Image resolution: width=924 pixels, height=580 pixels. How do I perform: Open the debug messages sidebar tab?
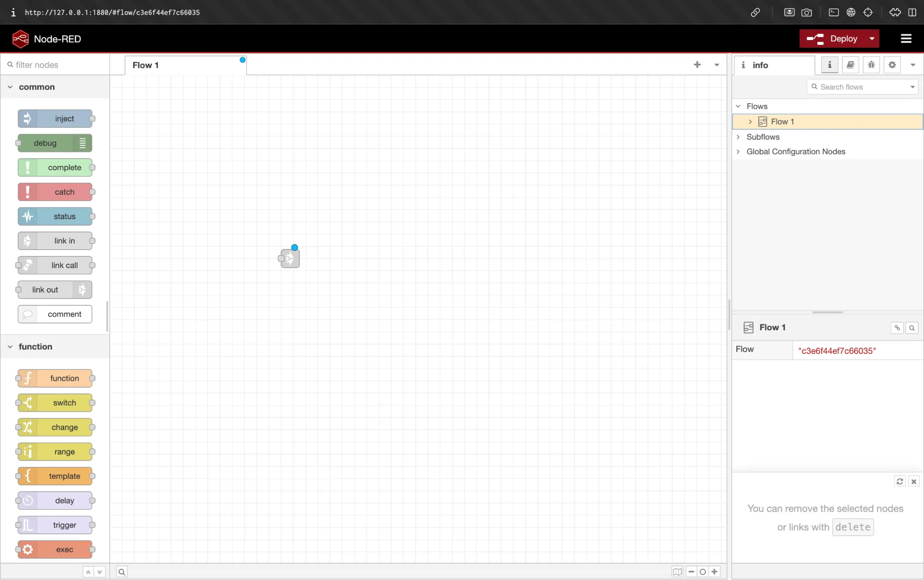[x=871, y=65]
